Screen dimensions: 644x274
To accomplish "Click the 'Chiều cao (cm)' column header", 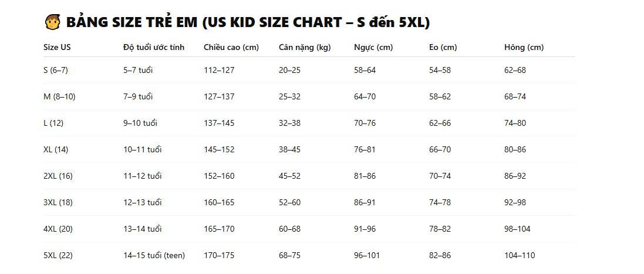I will click(x=231, y=47).
